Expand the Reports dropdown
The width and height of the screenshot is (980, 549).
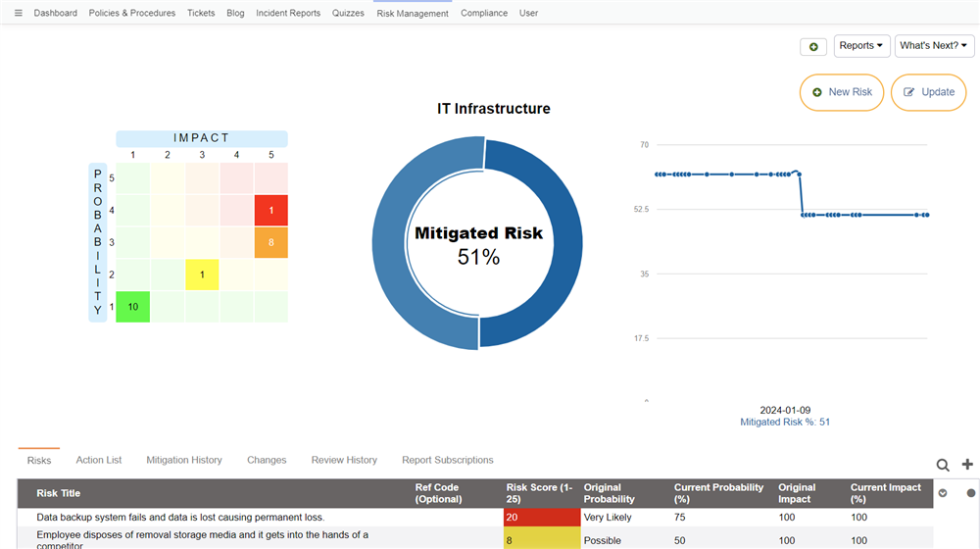point(861,46)
